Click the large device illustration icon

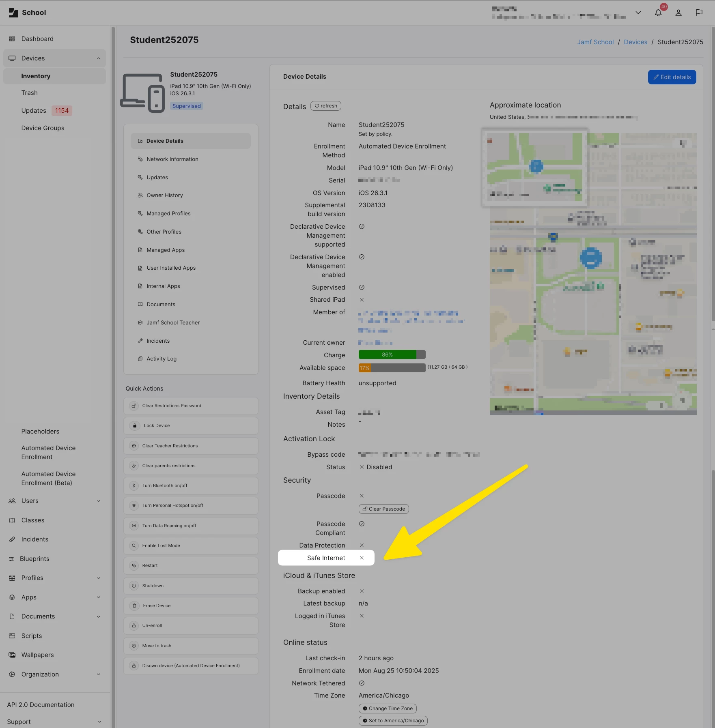pos(142,92)
